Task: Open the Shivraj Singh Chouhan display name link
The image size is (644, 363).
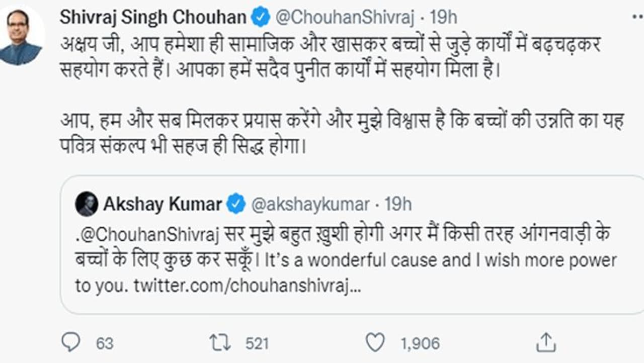Action: click(x=153, y=18)
